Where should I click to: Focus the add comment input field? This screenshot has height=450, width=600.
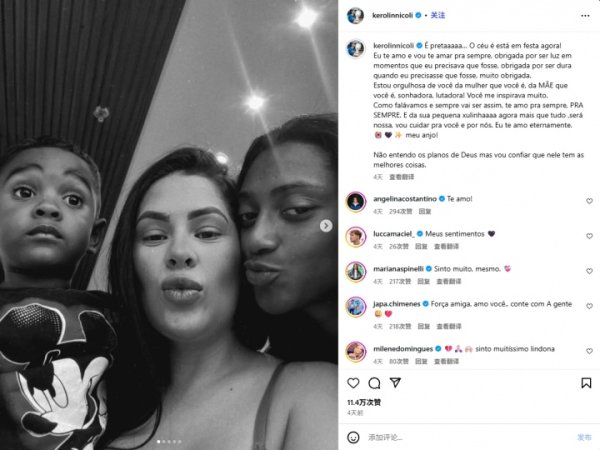pyautogui.click(x=467, y=437)
